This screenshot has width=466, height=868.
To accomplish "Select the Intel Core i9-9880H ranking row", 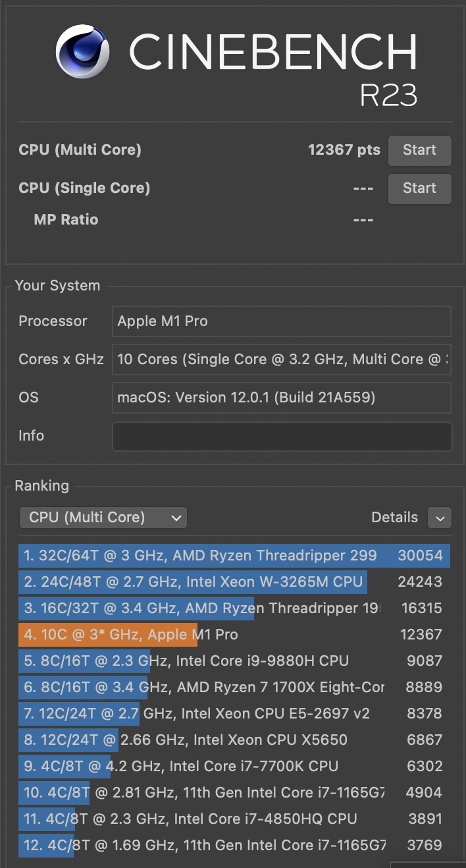I will (234, 661).
